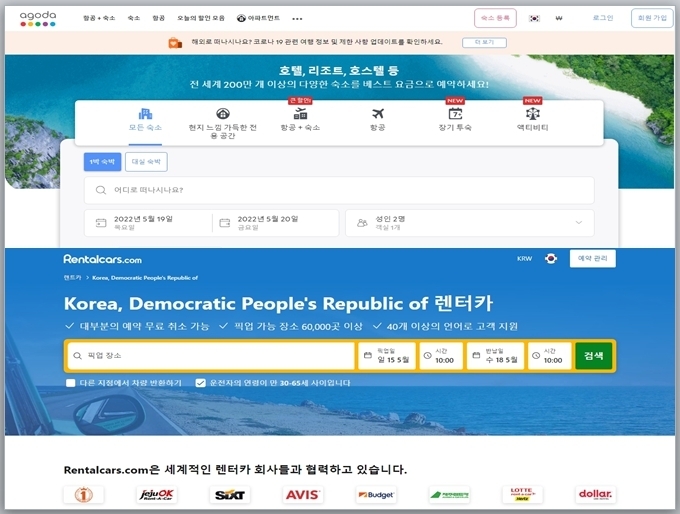The width and height of the screenshot is (680, 514).
Task: Open the pickup 시간 10:00 selector
Action: pyautogui.click(x=441, y=356)
